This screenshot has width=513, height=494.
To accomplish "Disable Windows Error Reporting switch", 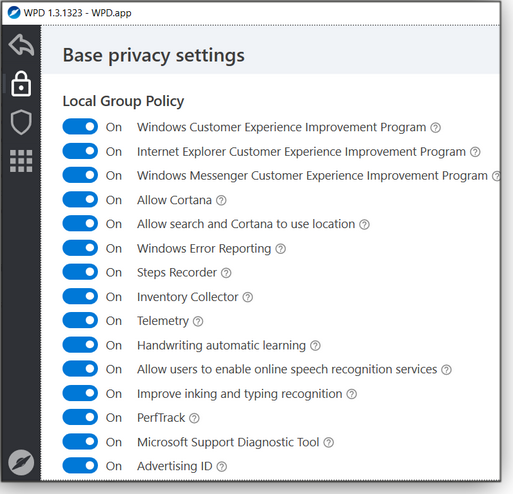I will pyautogui.click(x=80, y=248).
